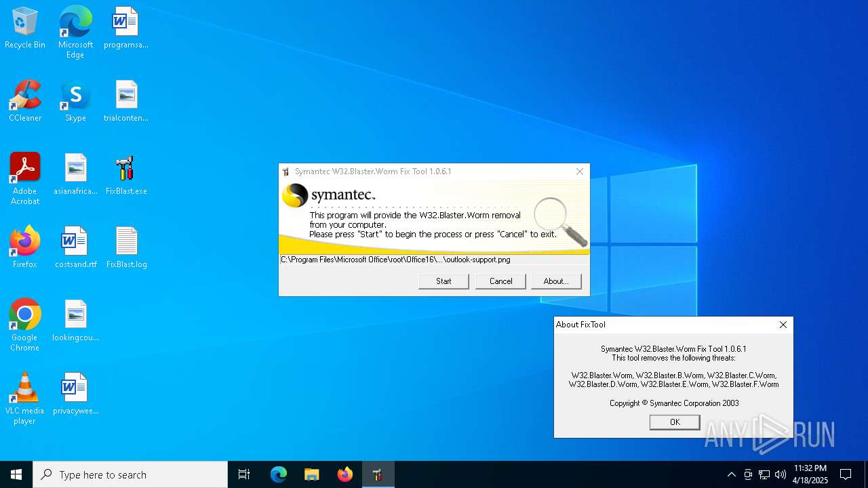Click the FixBlast tool taskbar button

coord(378,474)
